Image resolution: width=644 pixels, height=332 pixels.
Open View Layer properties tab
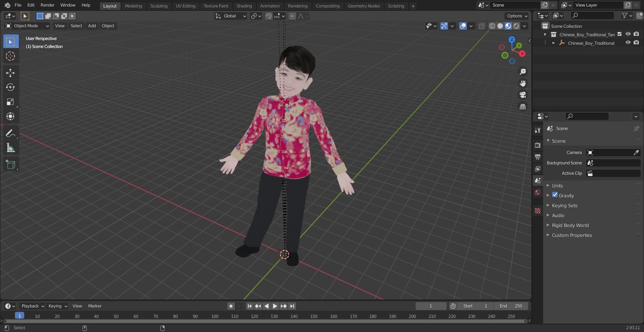point(537,169)
